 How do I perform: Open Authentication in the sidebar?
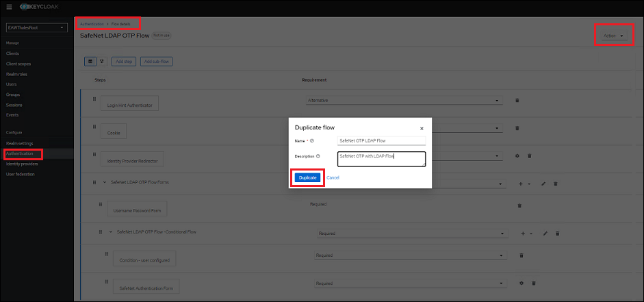click(x=20, y=153)
